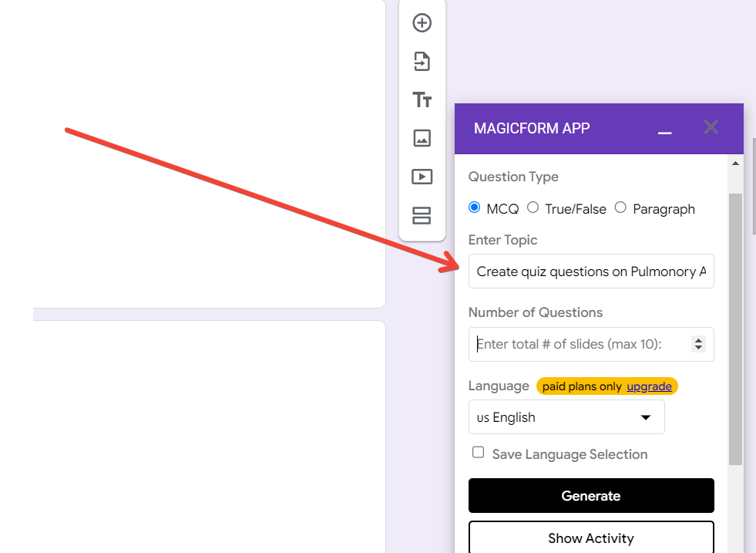
Task: Select the MCQ question type
Action: (475, 207)
